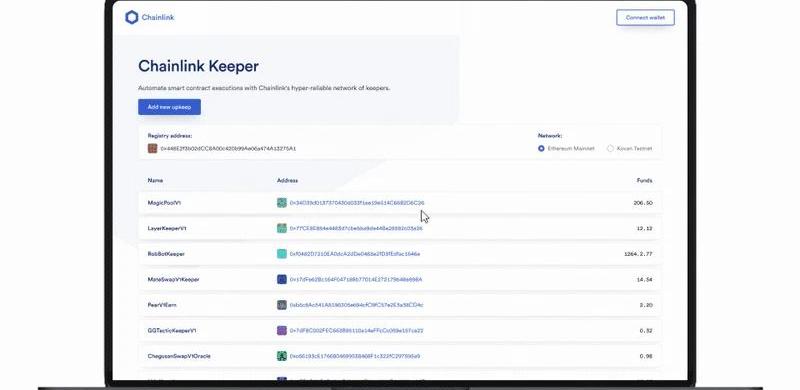800x390 pixels.
Task: Click the Chainlink brand name text
Action: 158,17
